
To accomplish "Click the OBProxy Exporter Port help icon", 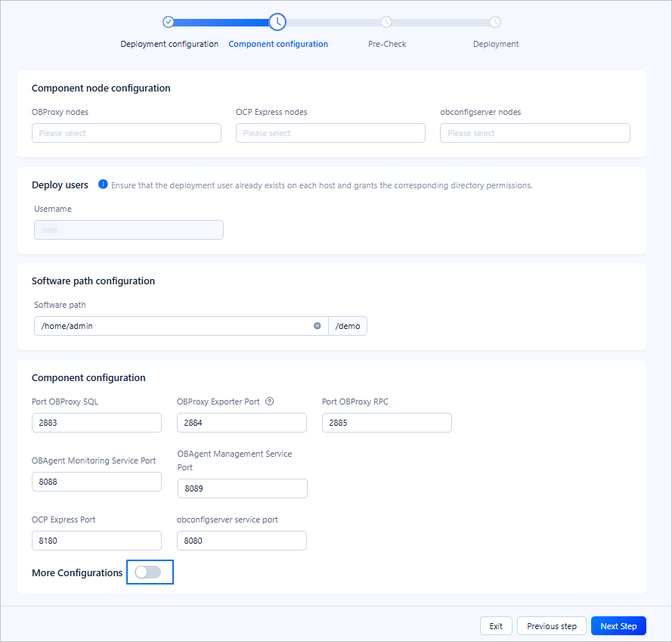I will [x=270, y=402].
